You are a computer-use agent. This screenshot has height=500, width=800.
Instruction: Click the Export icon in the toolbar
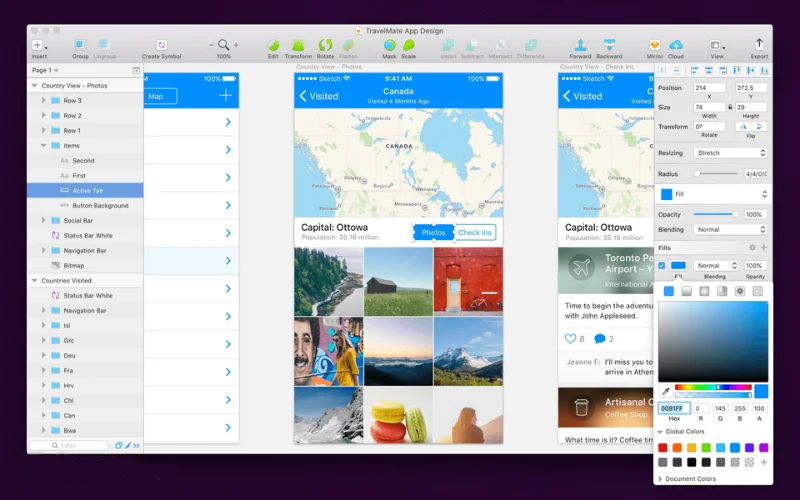pos(759,46)
